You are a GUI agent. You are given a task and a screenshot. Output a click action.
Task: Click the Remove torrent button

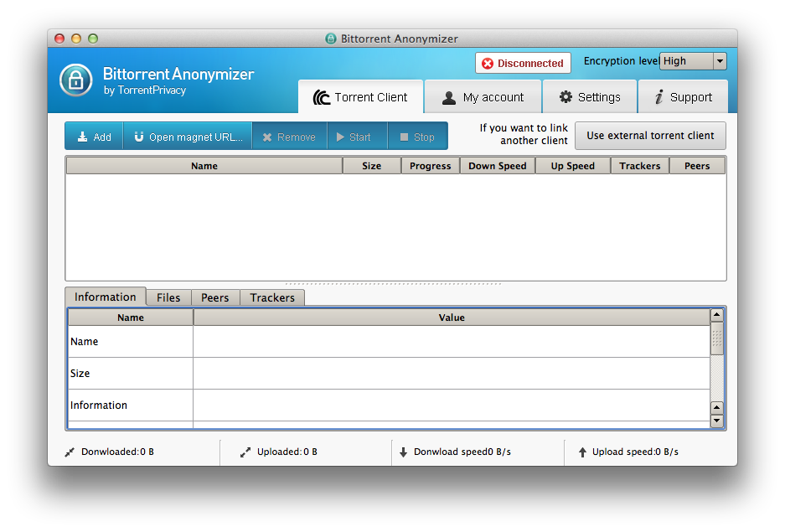[289, 137]
